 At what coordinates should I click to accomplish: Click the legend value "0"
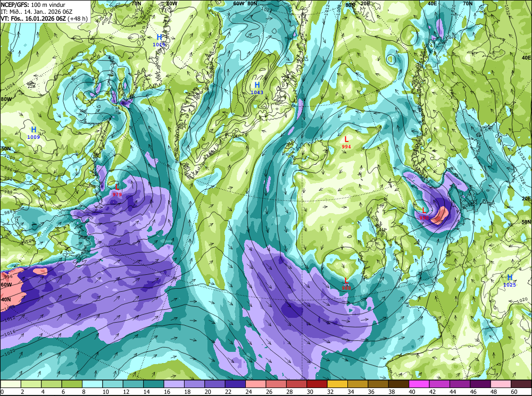click(x=3, y=392)
